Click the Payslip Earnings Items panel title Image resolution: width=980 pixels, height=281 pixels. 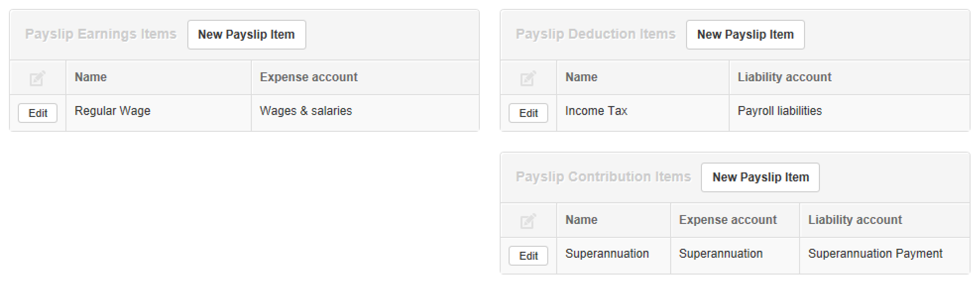(101, 34)
